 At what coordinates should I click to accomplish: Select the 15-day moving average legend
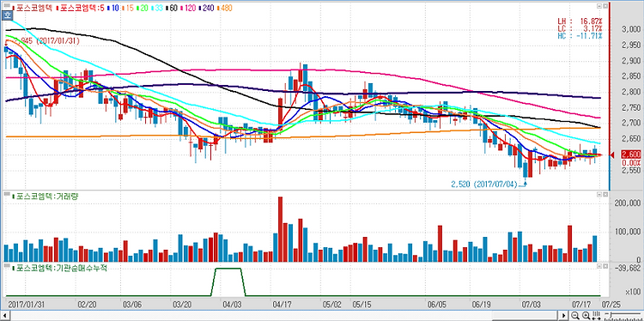point(127,8)
